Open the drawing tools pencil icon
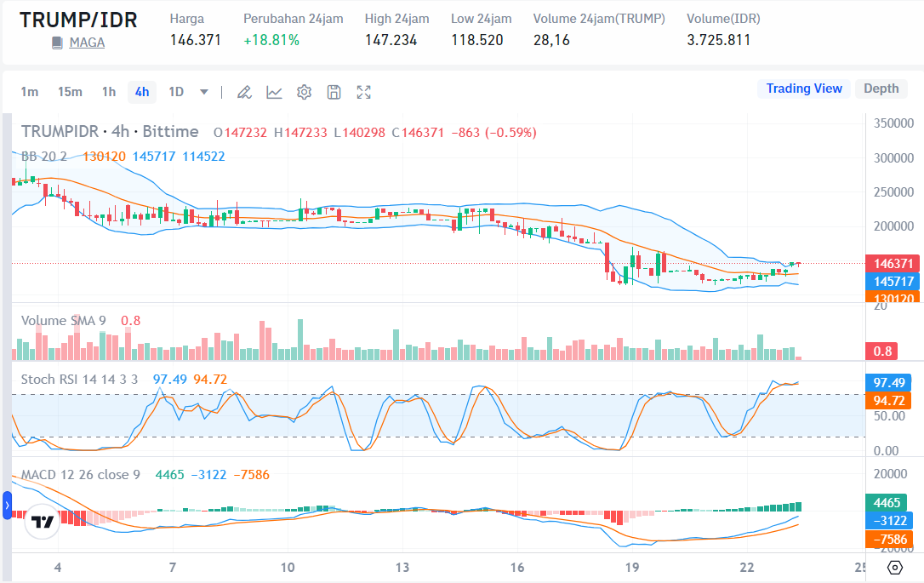 tap(244, 92)
